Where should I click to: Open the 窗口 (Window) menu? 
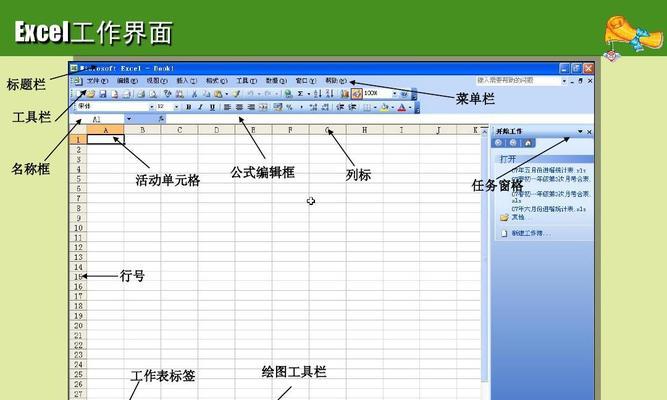[306, 80]
